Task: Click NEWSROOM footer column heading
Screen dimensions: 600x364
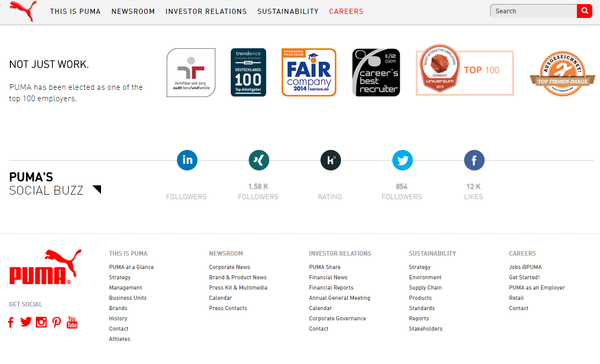Action: [x=226, y=253]
